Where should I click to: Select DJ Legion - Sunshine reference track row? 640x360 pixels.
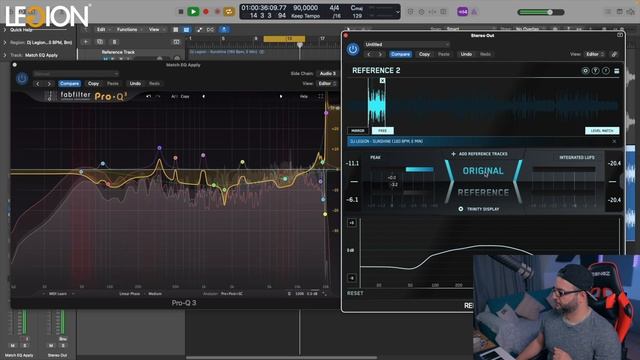click(x=482, y=141)
